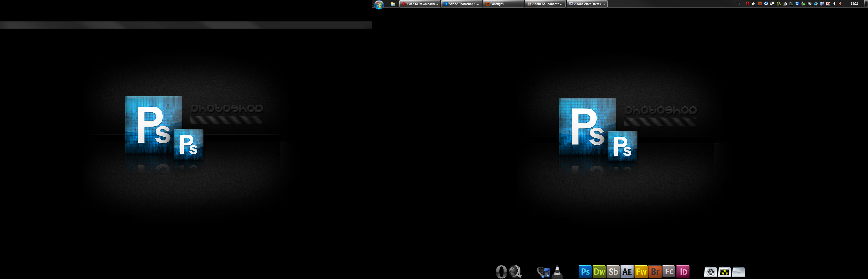Switch to Adobe Photoshop taskbar window

coord(461,4)
